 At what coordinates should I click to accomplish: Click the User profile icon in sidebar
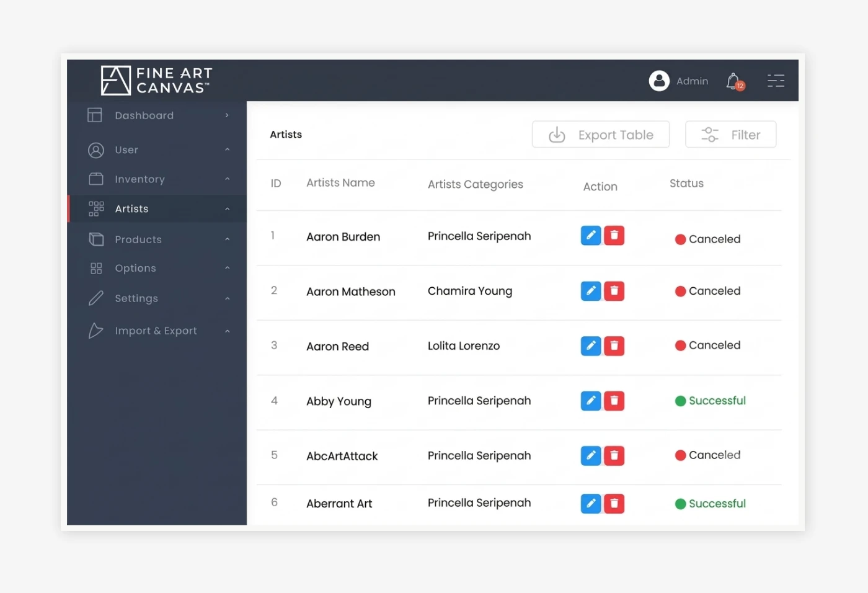coord(96,150)
